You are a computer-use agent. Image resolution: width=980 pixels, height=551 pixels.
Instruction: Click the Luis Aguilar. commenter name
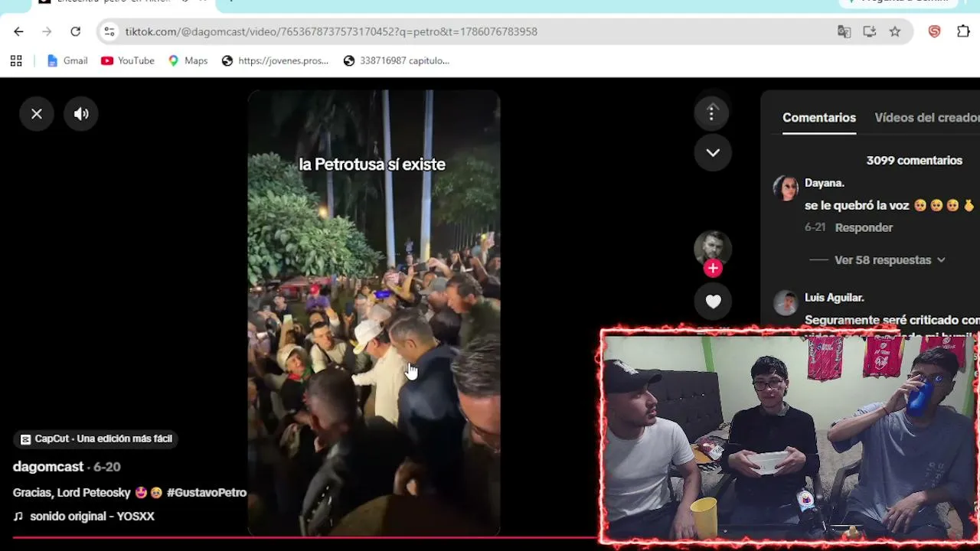835,298
